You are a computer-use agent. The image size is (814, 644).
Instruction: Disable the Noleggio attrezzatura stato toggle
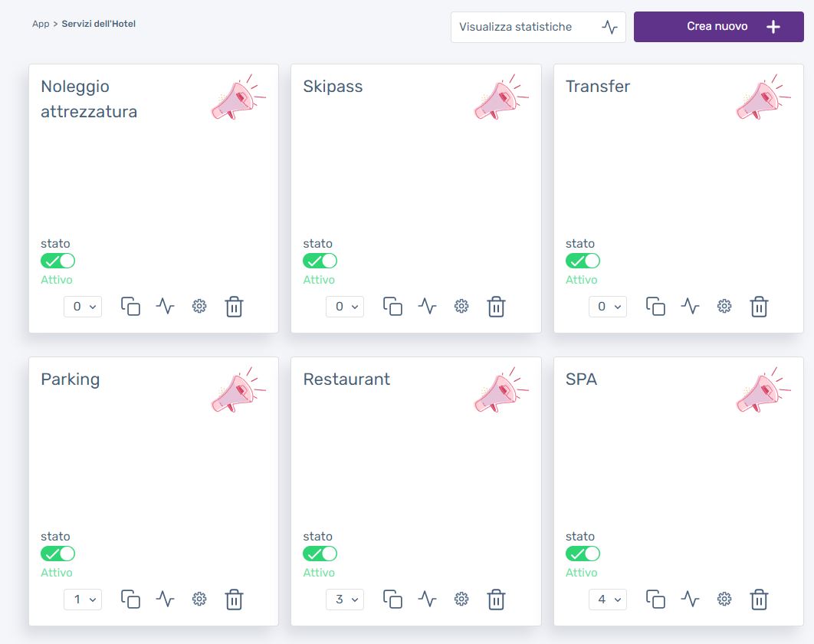(x=57, y=261)
